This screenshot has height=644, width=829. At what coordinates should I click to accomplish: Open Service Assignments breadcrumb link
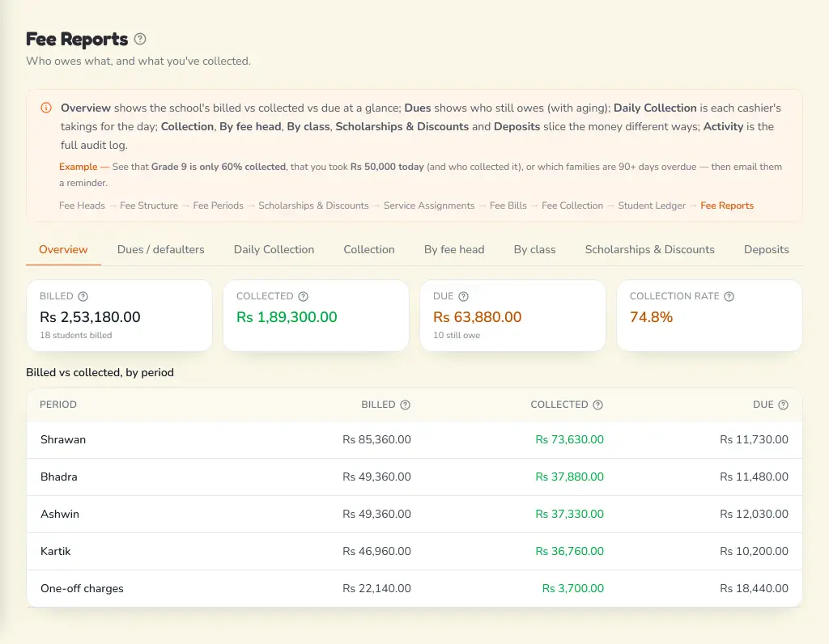coord(429,205)
